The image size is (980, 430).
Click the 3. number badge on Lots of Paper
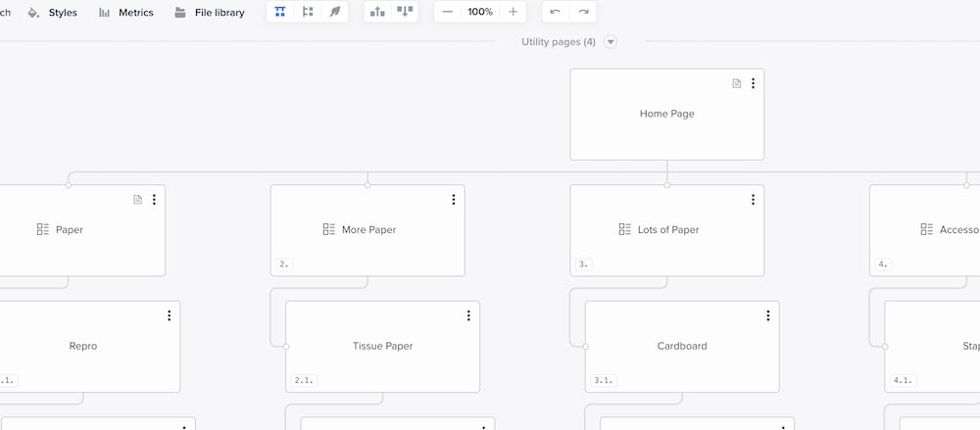(x=584, y=264)
